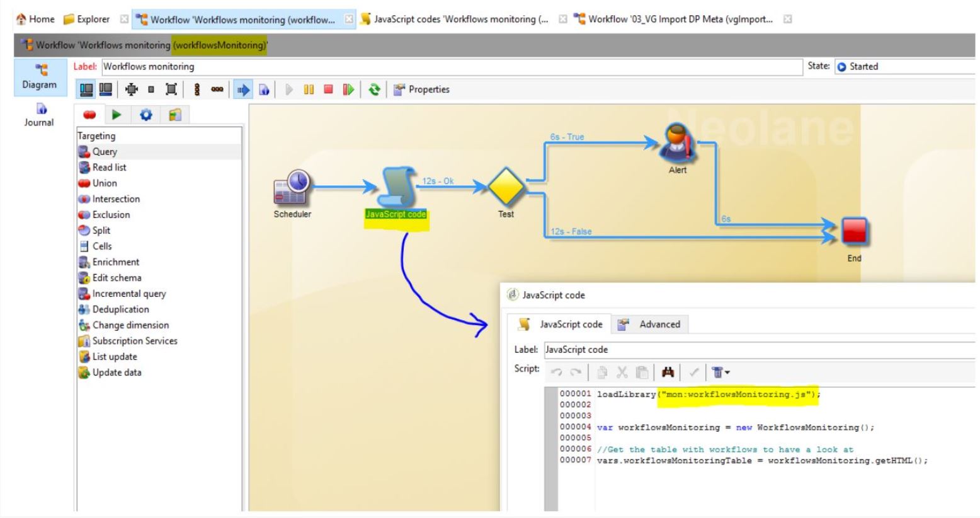Stop the workflow using the red square
Screen dimensions: 980x518
[328, 89]
